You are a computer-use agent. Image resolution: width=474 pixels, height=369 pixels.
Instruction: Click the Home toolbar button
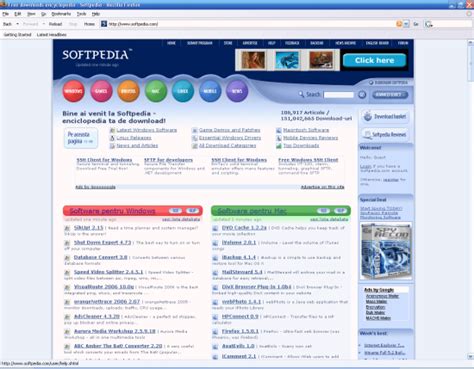pyautogui.click(x=89, y=24)
